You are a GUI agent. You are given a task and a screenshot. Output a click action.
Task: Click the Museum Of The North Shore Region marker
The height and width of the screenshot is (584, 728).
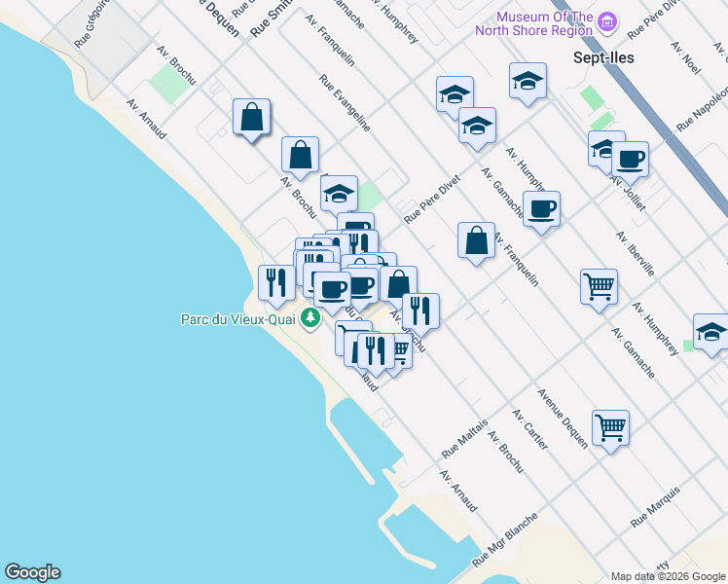pos(607,22)
